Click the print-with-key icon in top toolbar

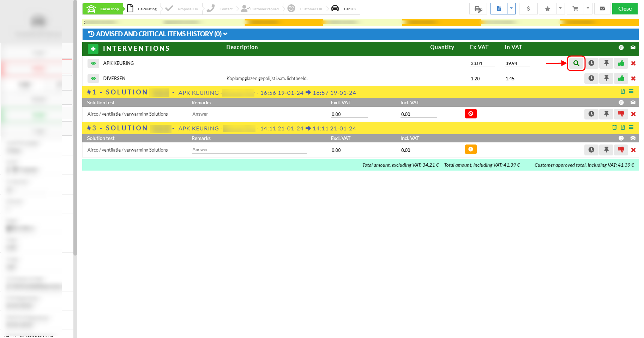coord(478,9)
